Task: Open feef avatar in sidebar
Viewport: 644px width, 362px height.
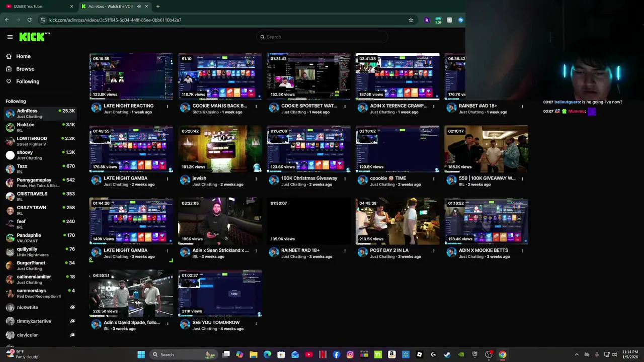Action: [10, 224]
